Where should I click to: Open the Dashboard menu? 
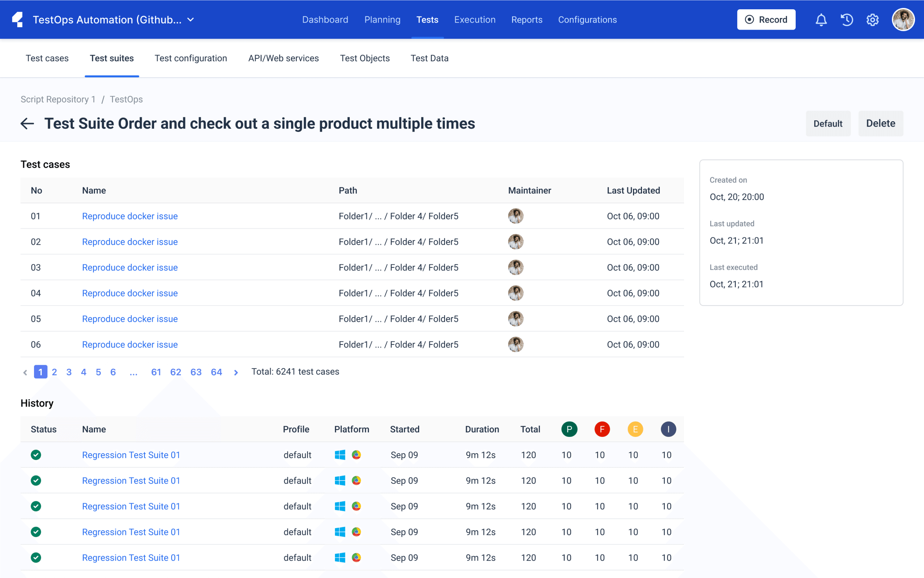point(325,19)
